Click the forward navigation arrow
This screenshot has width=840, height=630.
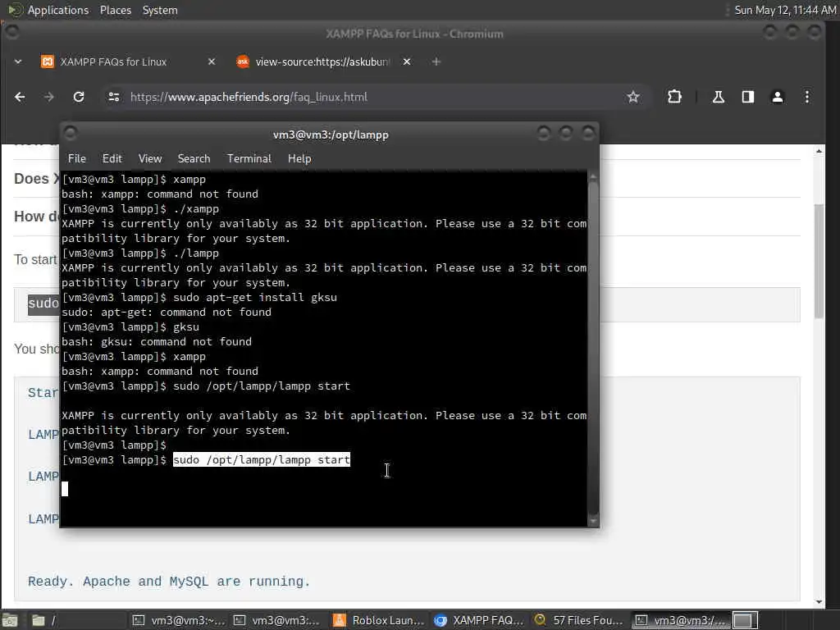click(x=48, y=97)
